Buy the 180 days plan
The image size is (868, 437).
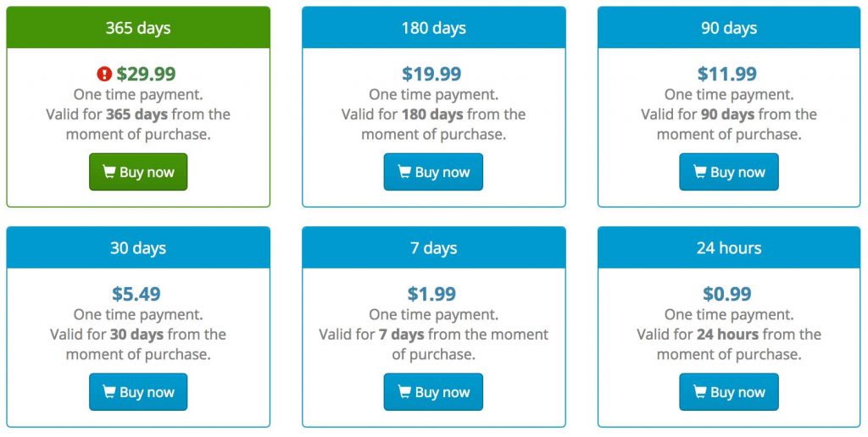point(433,172)
